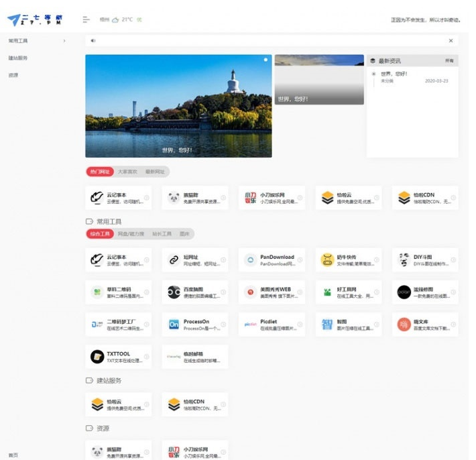The width and height of the screenshot is (476, 460).
Task: Toggle the sidebar with the hamburger icon
Action: (86, 19)
